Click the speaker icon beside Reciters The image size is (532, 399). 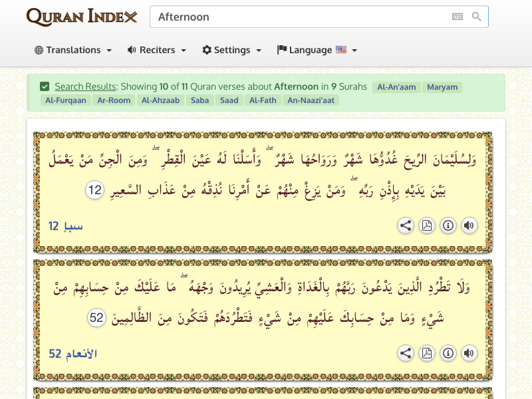(132, 50)
